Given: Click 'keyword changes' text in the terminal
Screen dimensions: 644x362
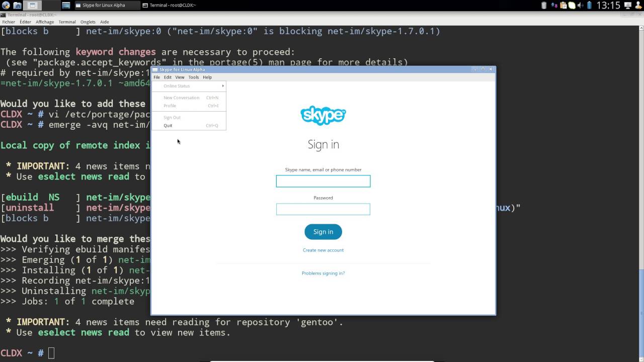Looking at the screenshot, I should point(116,52).
